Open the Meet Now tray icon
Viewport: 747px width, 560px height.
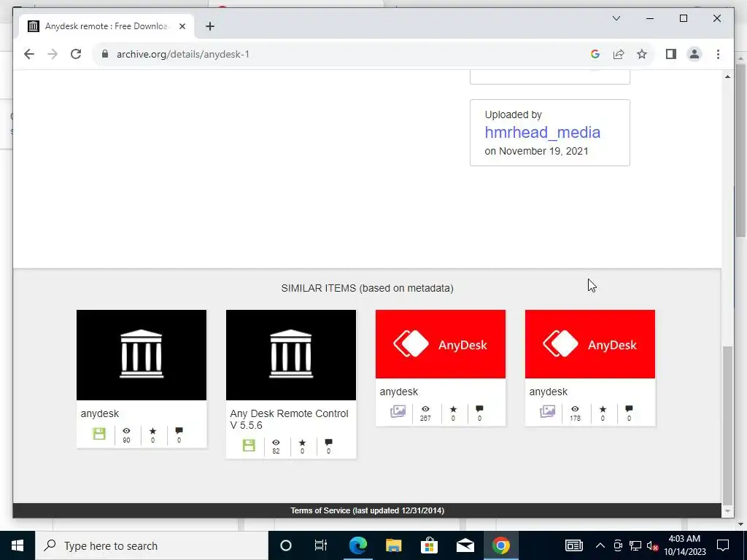[x=618, y=545]
